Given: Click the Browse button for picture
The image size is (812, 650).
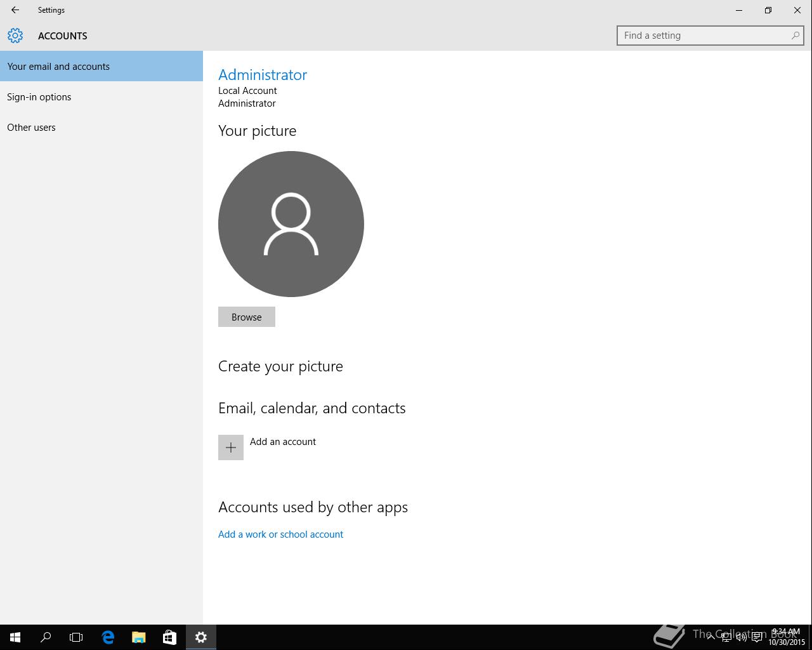Looking at the screenshot, I should pyautogui.click(x=247, y=317).
